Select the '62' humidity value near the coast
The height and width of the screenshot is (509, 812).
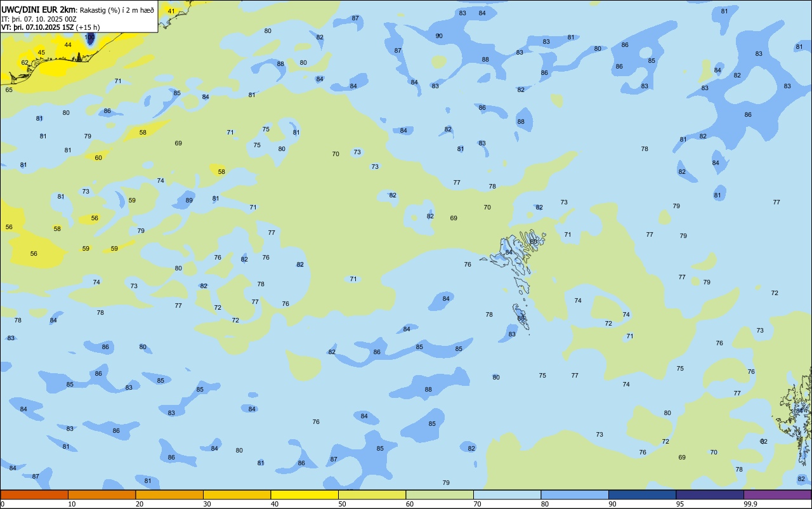pos(25,62)
